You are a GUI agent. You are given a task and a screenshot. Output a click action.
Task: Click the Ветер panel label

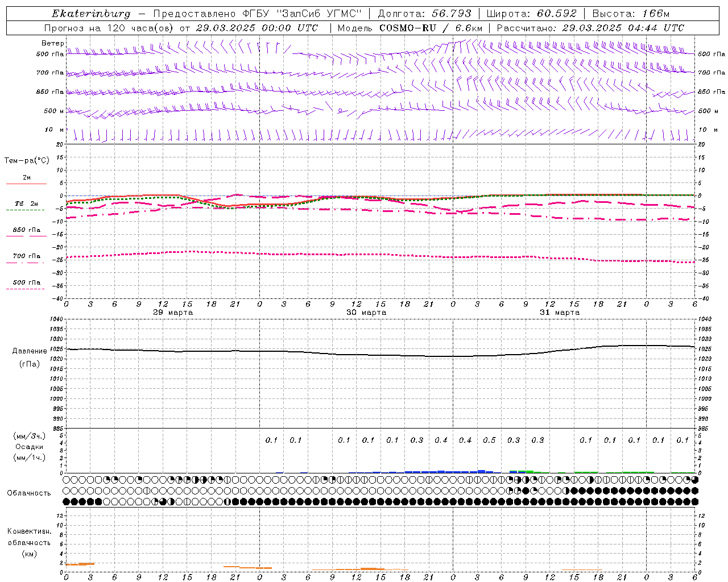tap(53, 43)
